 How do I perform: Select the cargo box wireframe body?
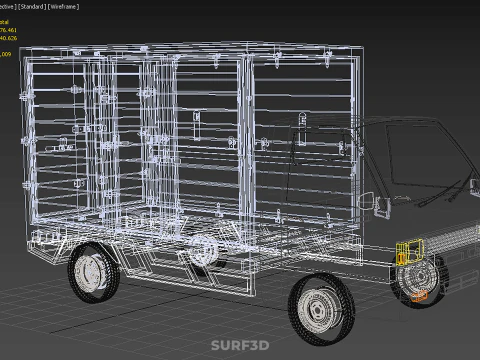click(191, 140)
